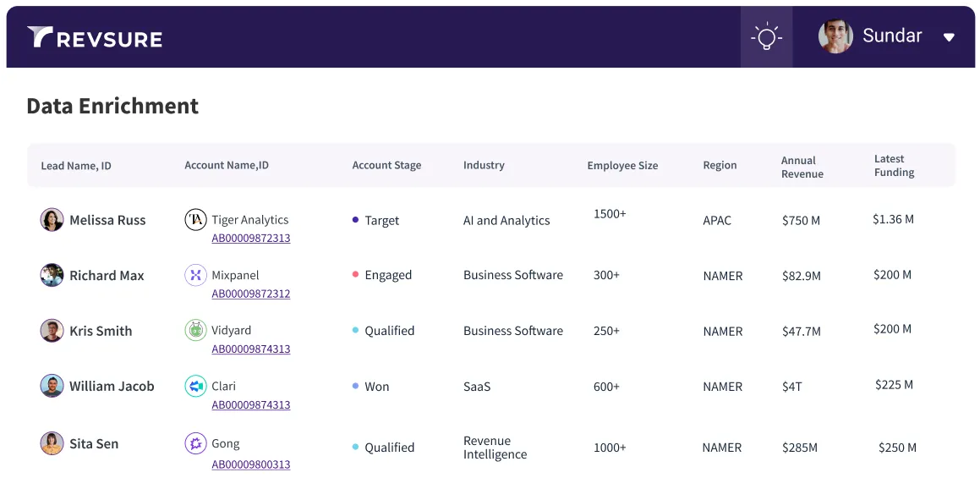Click the Vidyard account name
The image size is (980, 500).
pos(231,330)
